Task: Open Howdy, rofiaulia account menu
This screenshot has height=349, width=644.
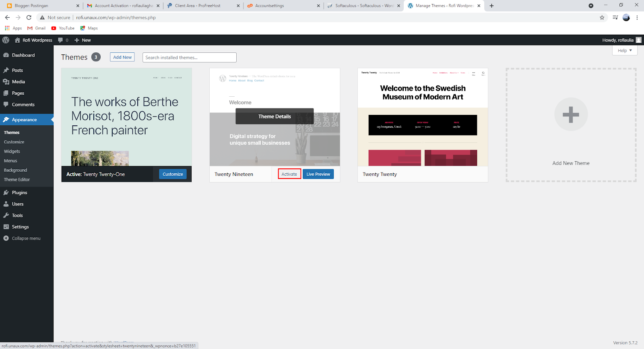Action: pyautogui.click(x=622, y=40)
